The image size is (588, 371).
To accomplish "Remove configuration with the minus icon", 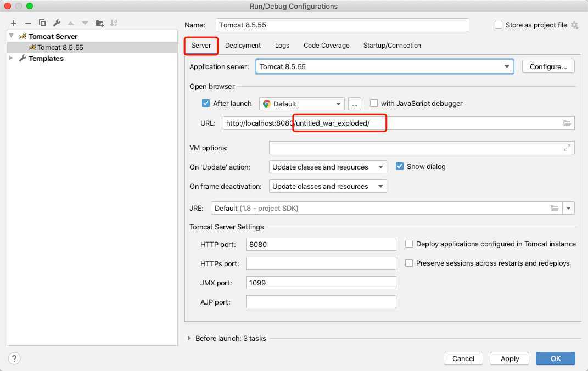I will coord(28,23).
